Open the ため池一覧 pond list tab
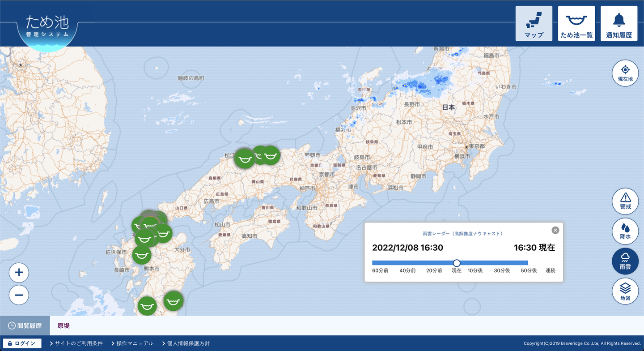This screenshot has height=351, width=644. coord(576,24)
